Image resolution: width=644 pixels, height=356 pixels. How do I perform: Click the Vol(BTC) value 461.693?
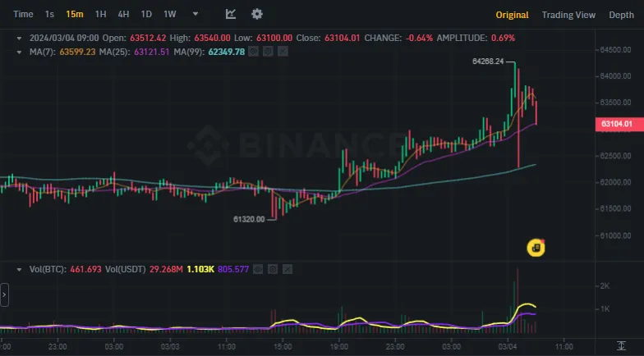(x=85, y=269)
